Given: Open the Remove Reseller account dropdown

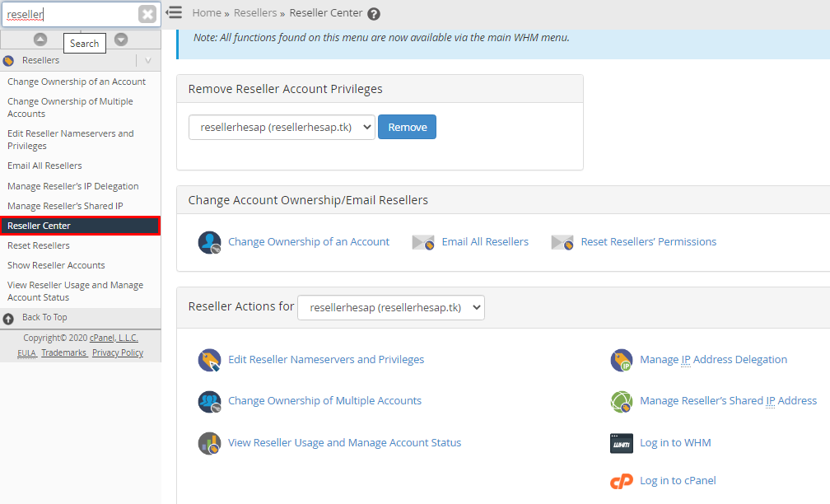Looking at the screenshot, I should click(282, 127).
